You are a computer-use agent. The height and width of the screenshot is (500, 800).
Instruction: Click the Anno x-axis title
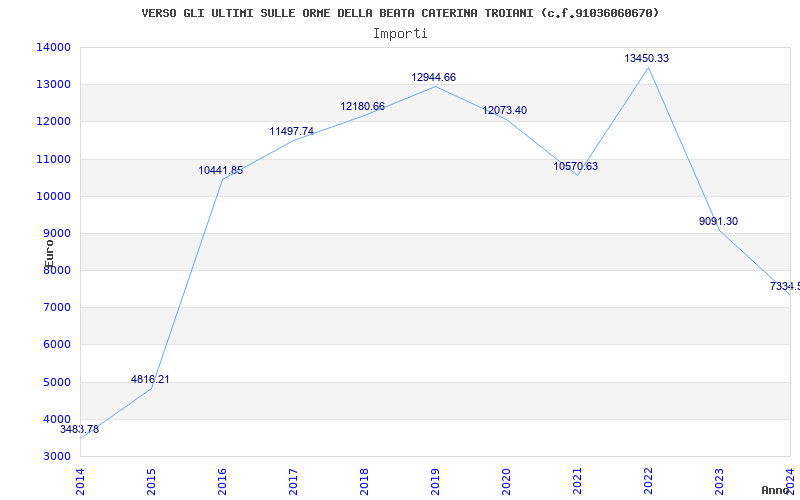776,490
